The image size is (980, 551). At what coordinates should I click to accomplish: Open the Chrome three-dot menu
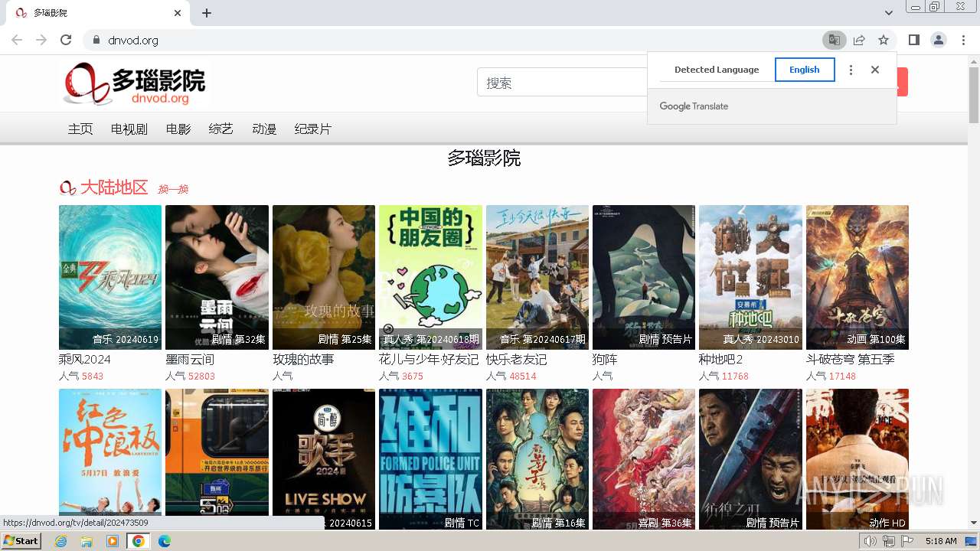[964, 40]
